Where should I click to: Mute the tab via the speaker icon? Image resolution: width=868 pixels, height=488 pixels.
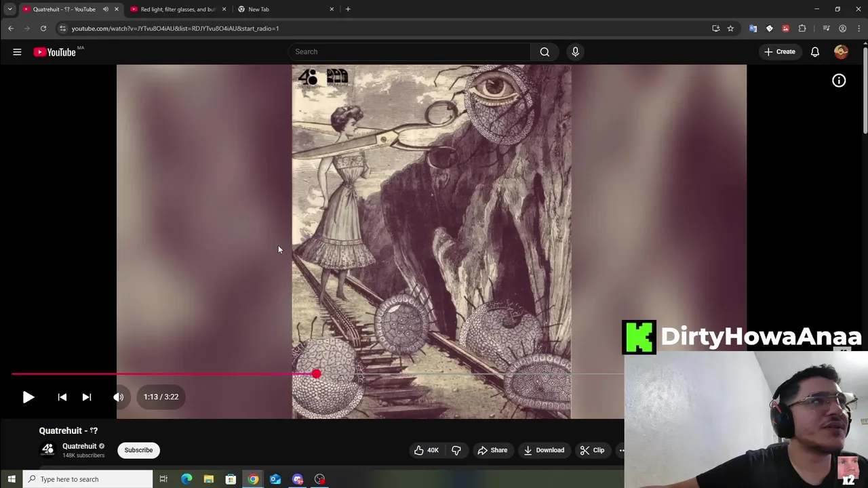point(105,9)
